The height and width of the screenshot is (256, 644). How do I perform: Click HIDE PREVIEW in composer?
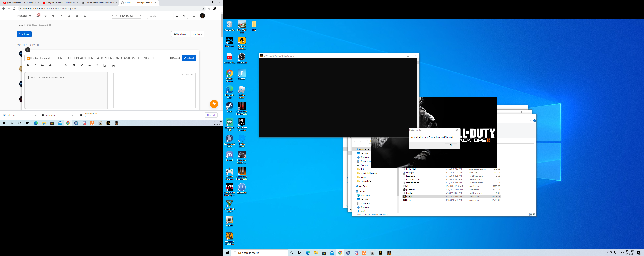pos(187,75)
